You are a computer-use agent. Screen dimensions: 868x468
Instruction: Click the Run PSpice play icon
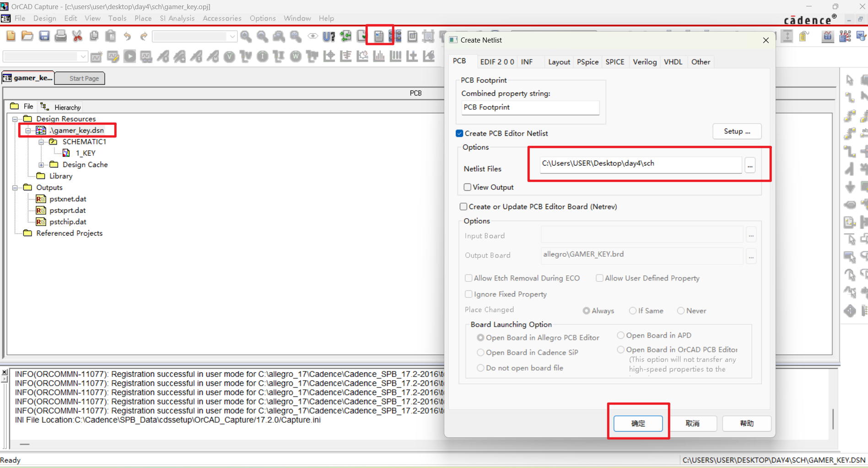(130, 57)
